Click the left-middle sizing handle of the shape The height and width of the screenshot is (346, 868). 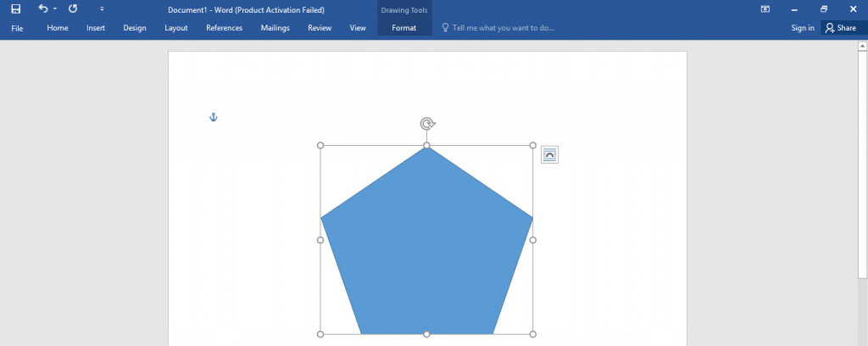coord(320,240)
